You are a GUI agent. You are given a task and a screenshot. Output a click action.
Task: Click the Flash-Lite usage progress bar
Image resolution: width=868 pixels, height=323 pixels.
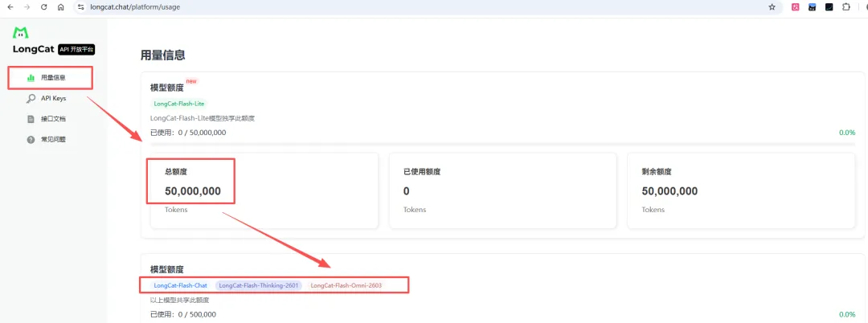(502, 145)
